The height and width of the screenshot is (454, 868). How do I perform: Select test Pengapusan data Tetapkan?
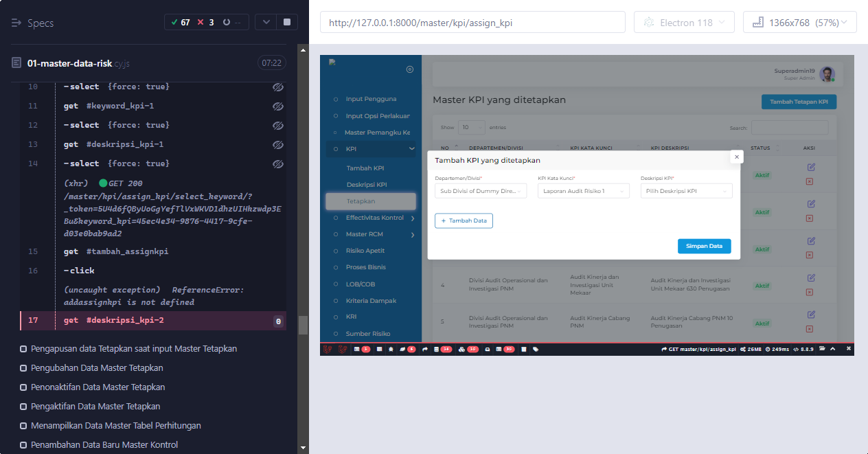coord(133,349)
